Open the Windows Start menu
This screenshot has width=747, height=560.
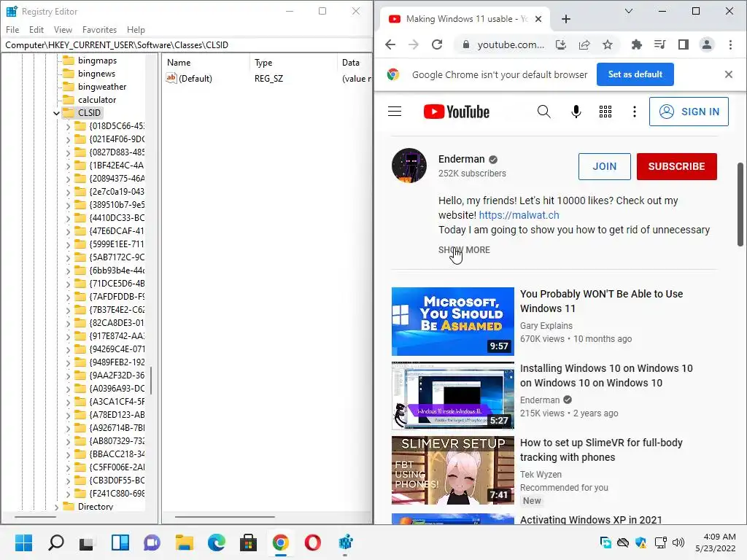click(x=24, y=542)
